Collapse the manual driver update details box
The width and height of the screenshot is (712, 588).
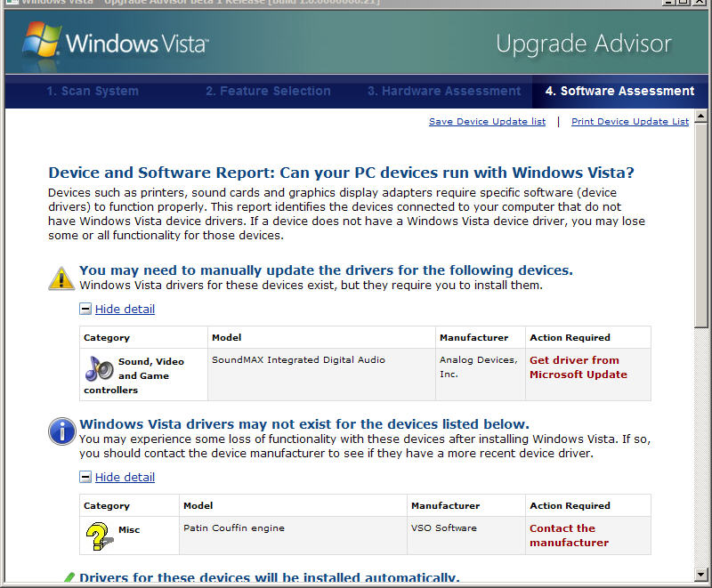[85, 309]
